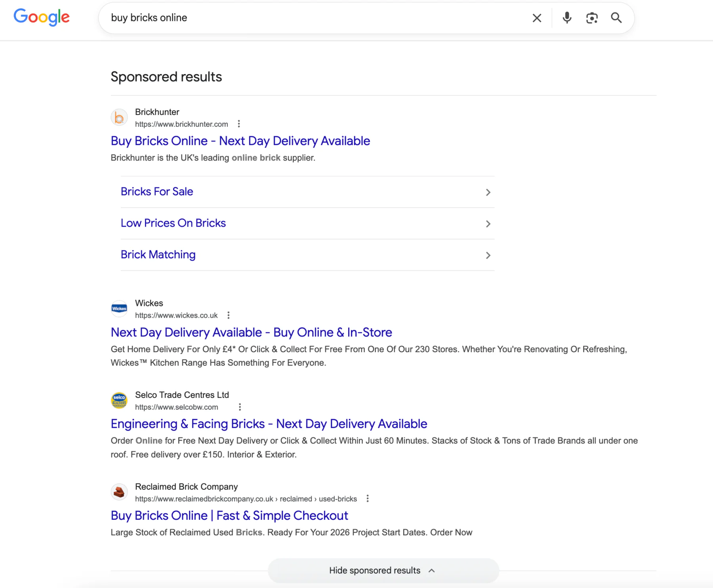Click the Reclaimed Brick Company favicon
This screenshot has width=713, height=588.
coord(119,492)
